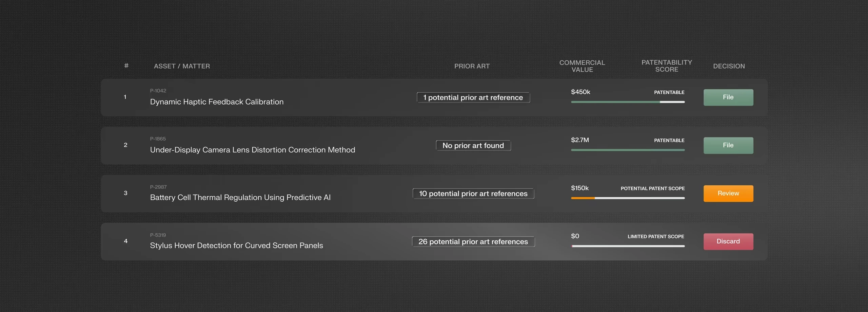Click the Asset / Matter column header
Viewport: 868px width, 312px height.
pos(182,66)
